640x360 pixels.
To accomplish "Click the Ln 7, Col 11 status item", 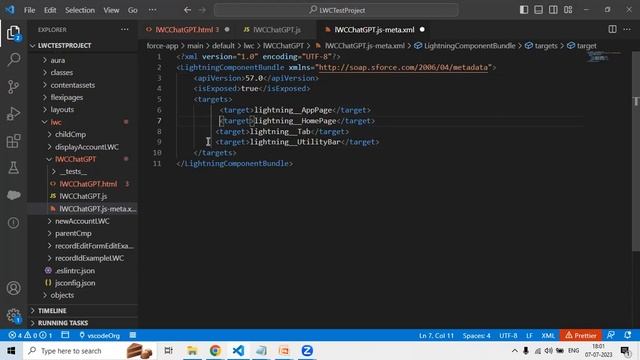I will tap(436, 335).
